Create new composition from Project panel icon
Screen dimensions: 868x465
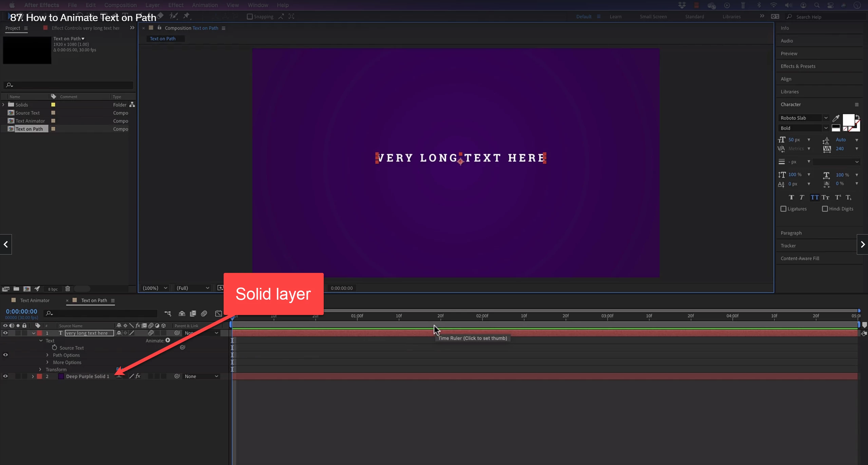(x=27, y=289)
